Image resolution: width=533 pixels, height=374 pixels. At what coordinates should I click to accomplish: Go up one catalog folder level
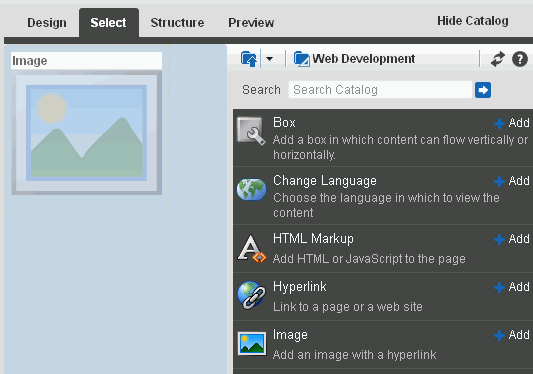pyautogui.click(x=249, y=59)
